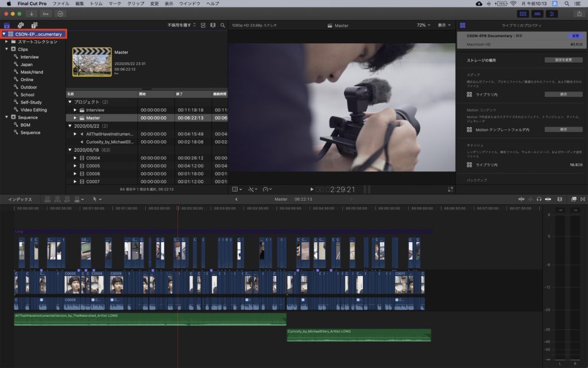Expand the Interview project row
Screen dimensions: 588x368
click(75, 110)
